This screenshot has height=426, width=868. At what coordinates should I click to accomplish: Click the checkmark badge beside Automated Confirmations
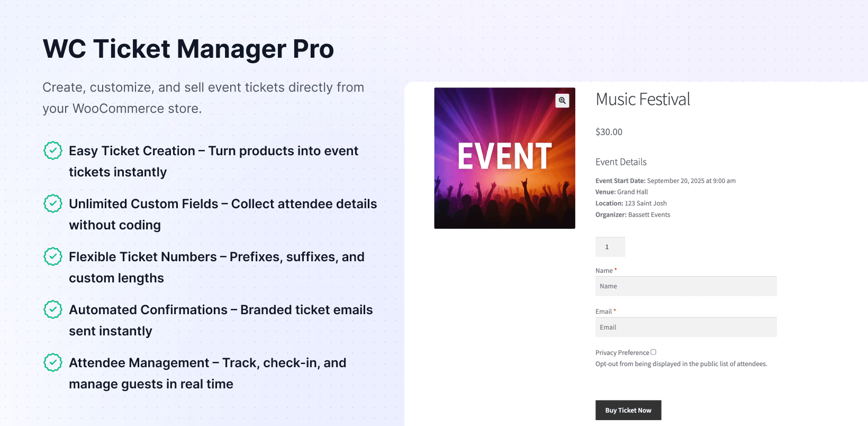click(53, 309)
